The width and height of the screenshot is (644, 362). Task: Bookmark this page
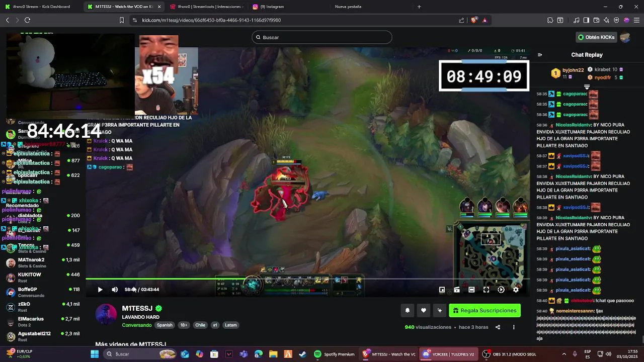coord(121,20)
